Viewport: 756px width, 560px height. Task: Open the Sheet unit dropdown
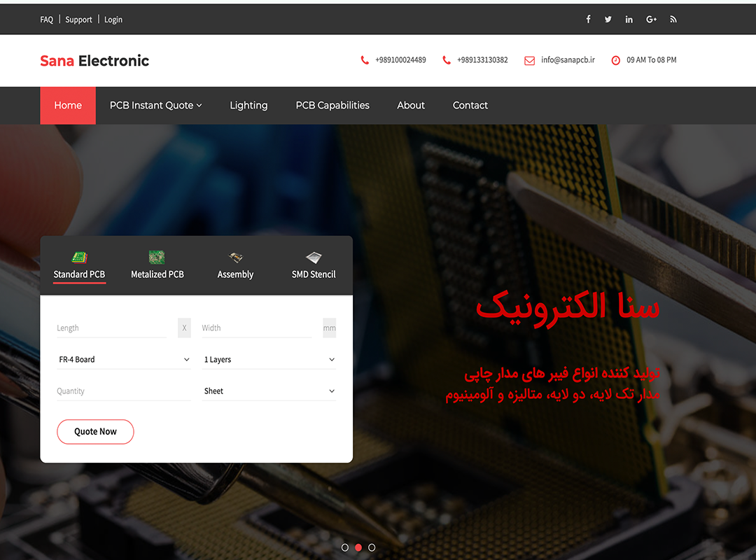coord(269,391)
